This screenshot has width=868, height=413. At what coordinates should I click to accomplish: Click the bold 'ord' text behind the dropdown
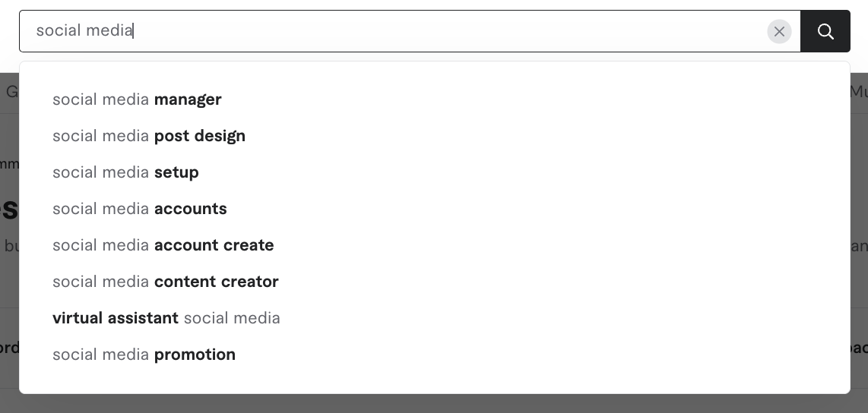tap(9, 348)
